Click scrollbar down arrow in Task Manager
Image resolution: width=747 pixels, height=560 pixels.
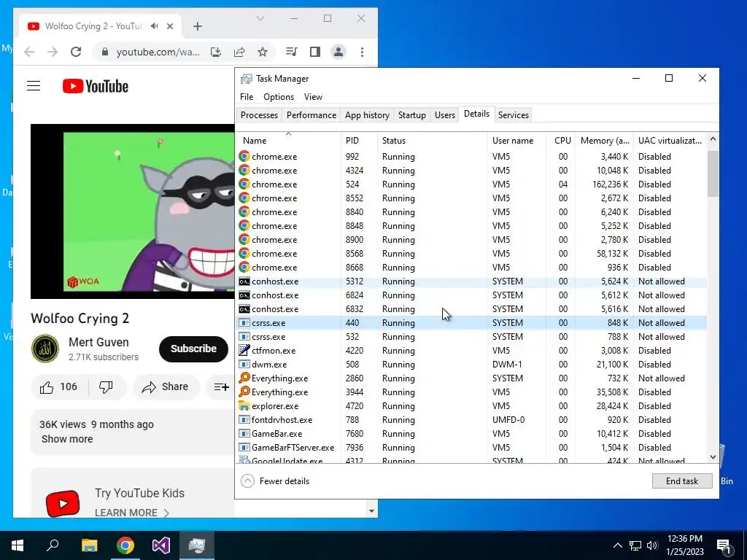[713, 457]
